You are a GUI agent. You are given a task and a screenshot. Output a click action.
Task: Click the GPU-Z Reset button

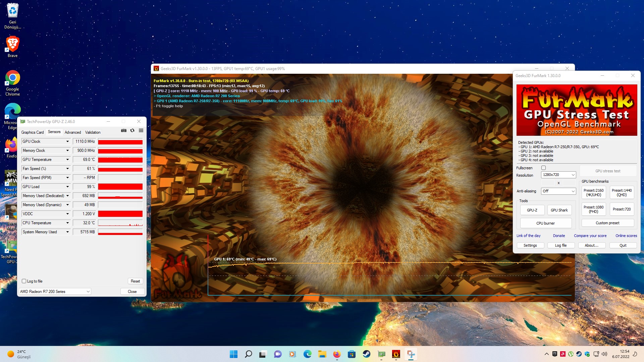point(136,281)
